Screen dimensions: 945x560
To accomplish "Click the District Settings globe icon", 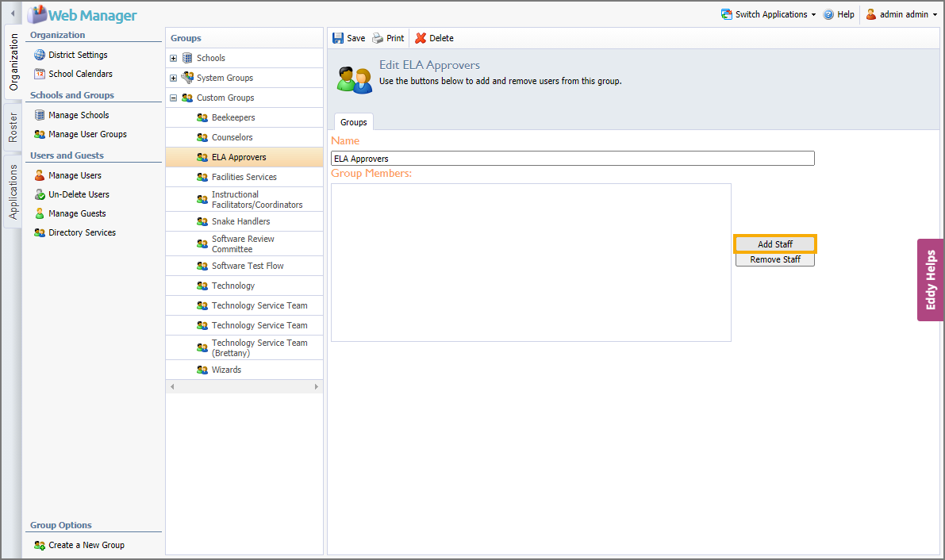I will [x=40, y=55].
